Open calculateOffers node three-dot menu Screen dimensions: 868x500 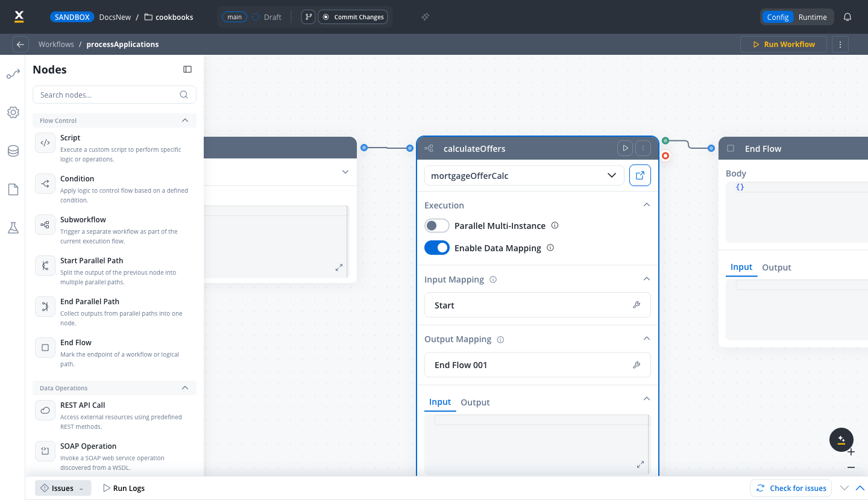click(643, 148)
